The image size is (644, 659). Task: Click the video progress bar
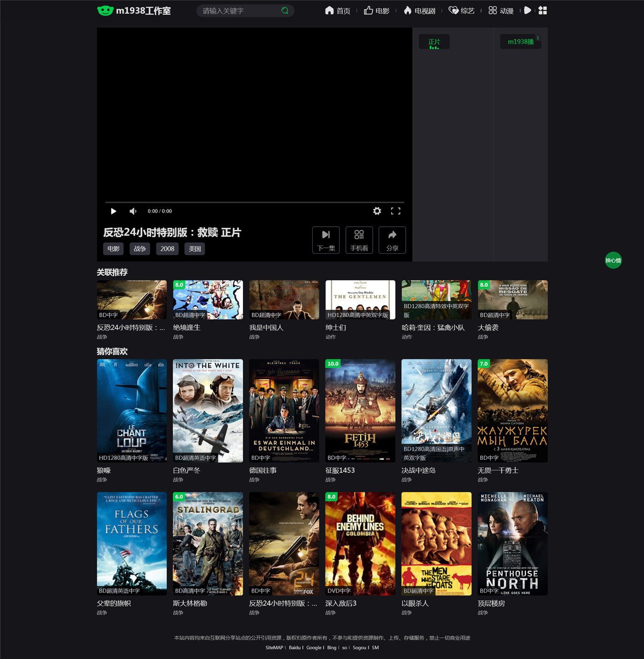255,202
